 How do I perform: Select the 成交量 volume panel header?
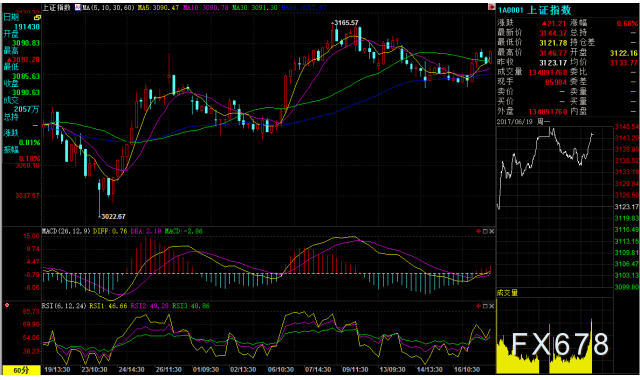(x=507, y=293)
